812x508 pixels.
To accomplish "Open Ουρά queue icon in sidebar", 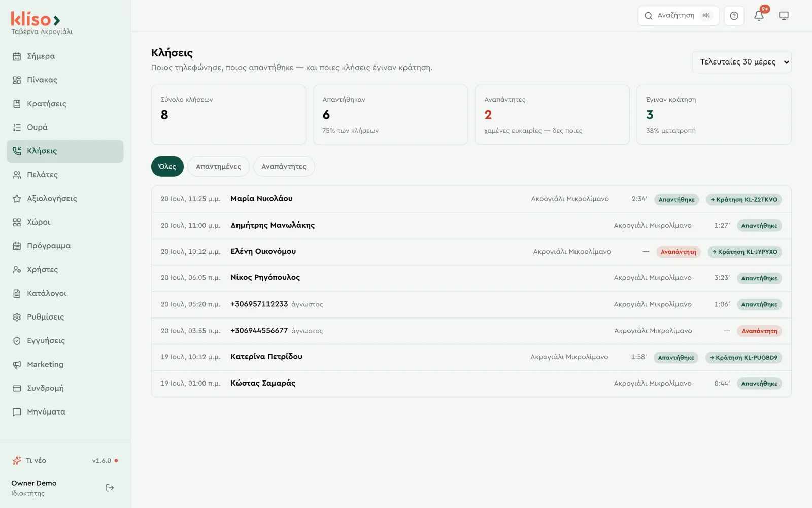I will click(x=17, y=128).
